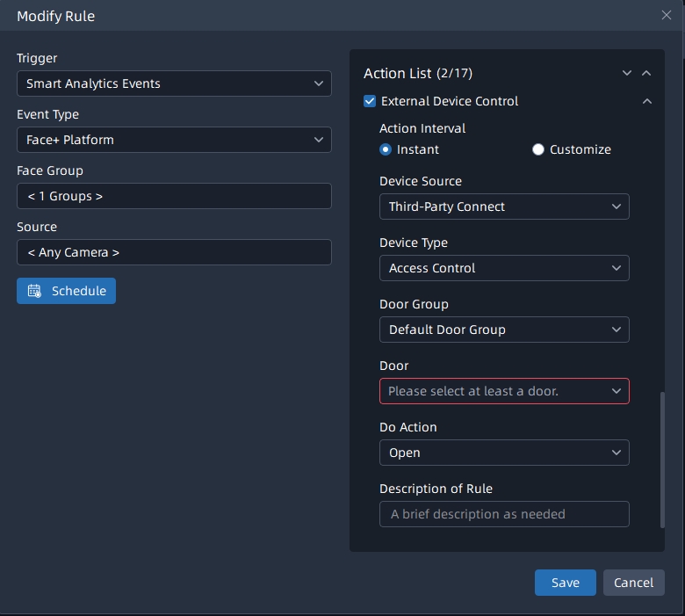The width and height of the screenshot is (685, 616).
Task: Open the Device Source dropdown
Action: [504, 207]
